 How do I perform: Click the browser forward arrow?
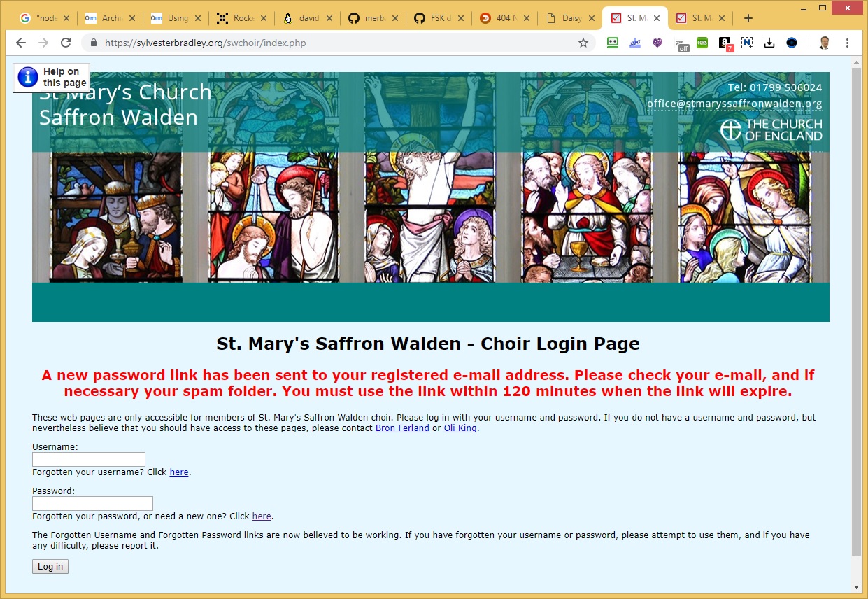43,43
